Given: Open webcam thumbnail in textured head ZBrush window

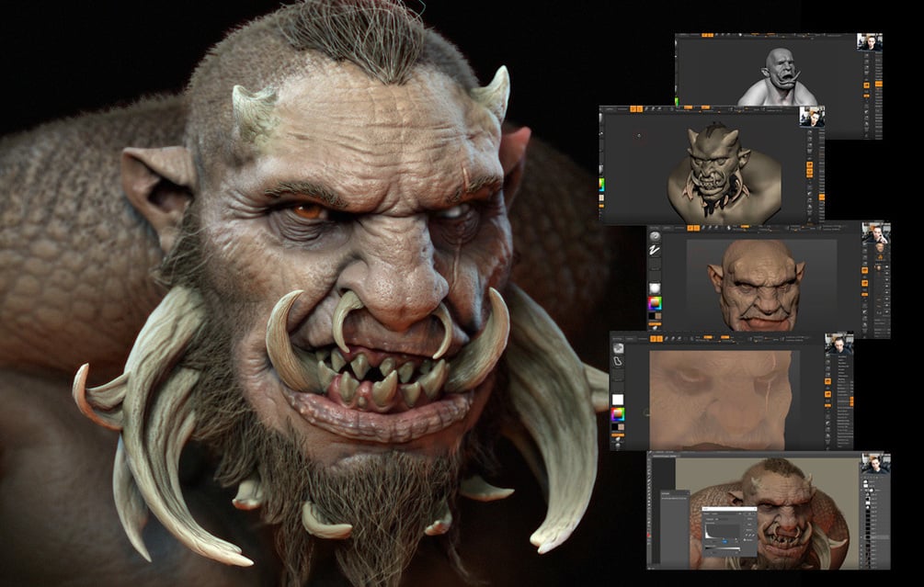Looking at the screenshot, I should pyautogui.click(x=875, y=232).
